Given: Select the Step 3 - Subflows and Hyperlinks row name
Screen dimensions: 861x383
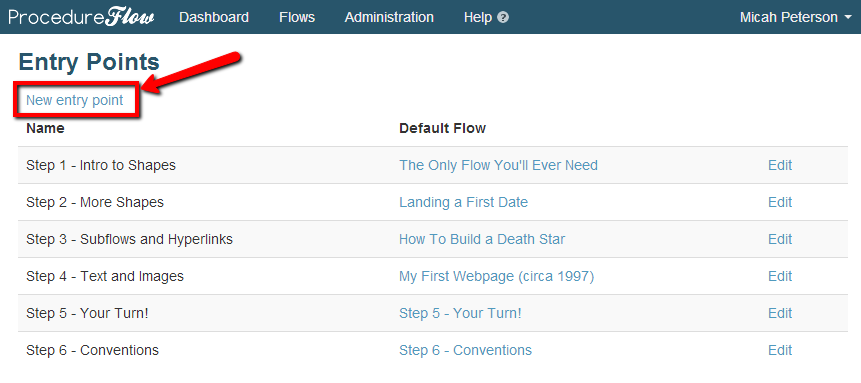Looking at the screenshot, I should 130,240.
